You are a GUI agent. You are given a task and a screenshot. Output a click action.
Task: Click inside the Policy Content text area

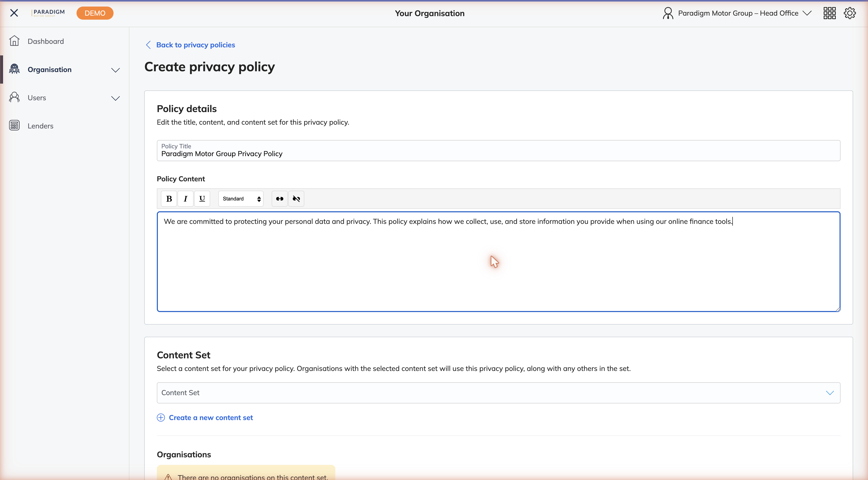498,262
